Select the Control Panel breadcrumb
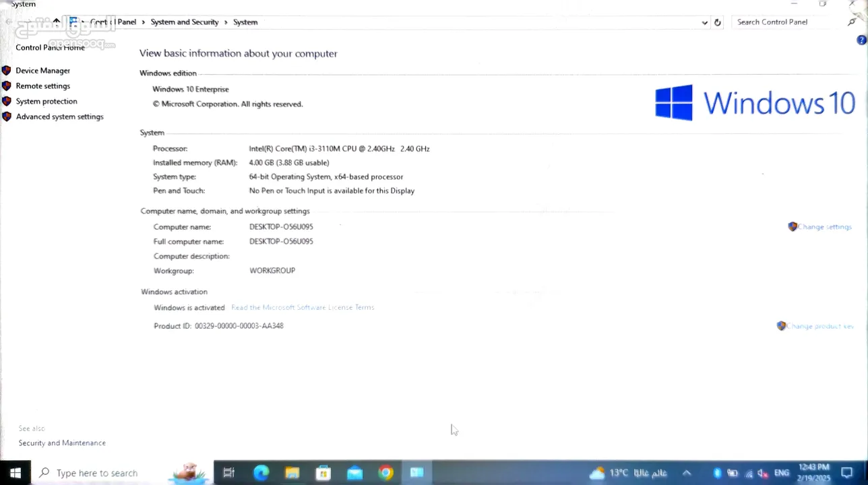 (x=113, y=22)
